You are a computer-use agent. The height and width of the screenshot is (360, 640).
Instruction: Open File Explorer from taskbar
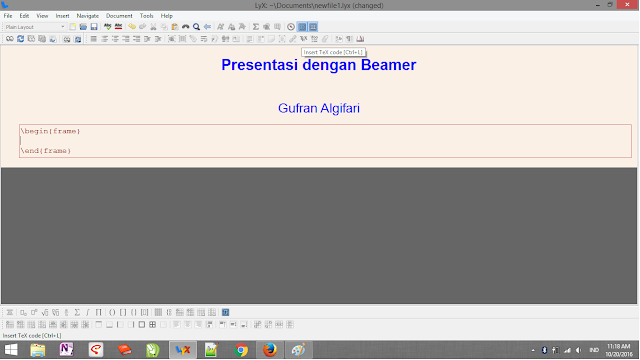pyautogui.click(x=38, y=350)
